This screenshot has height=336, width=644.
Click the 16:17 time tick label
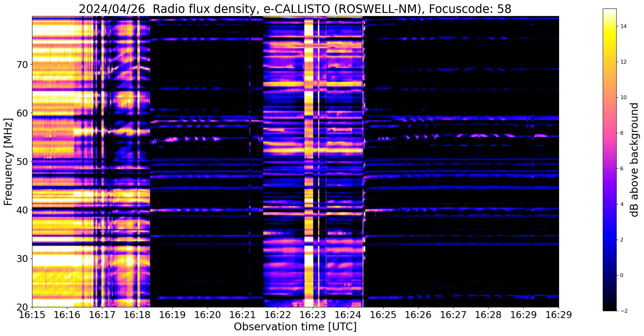tap(102, 315)
